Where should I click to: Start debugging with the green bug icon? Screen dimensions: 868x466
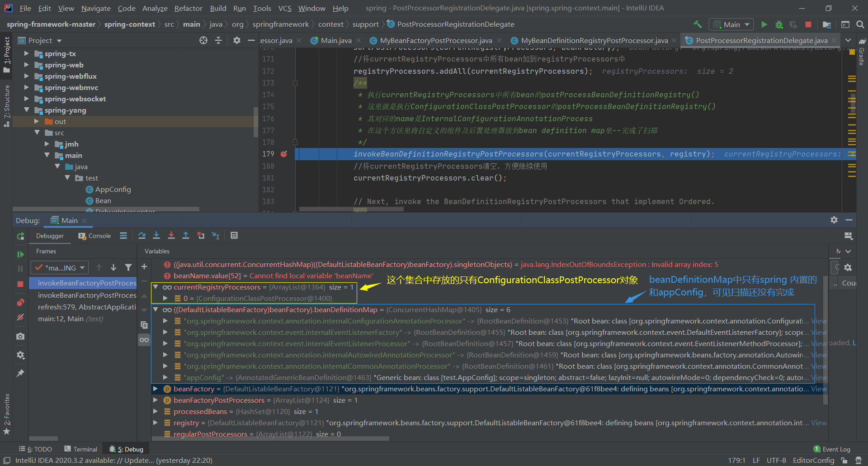[x=779, y=24]
